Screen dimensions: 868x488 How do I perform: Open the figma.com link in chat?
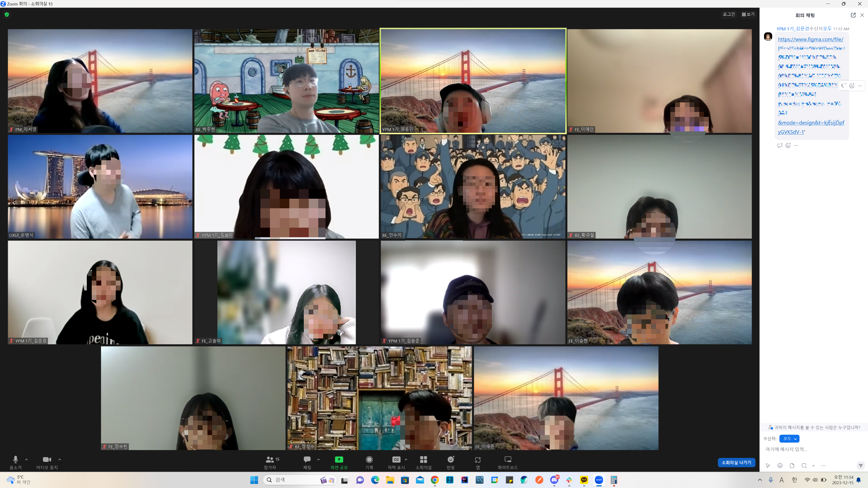(x=810, y=39)
